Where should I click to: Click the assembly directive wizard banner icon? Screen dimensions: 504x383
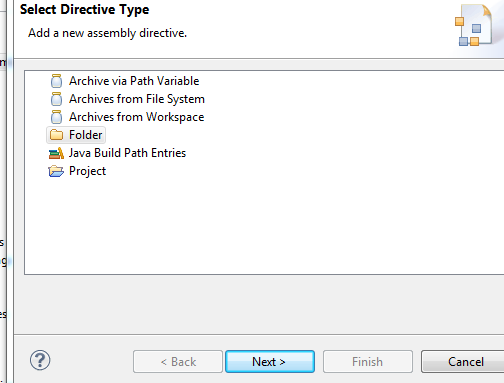pos(473,25)
